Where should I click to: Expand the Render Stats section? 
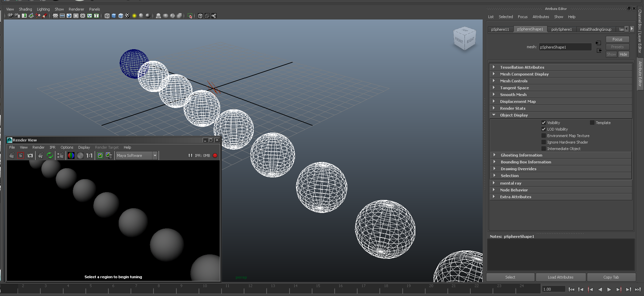click(x=561, y=108)
